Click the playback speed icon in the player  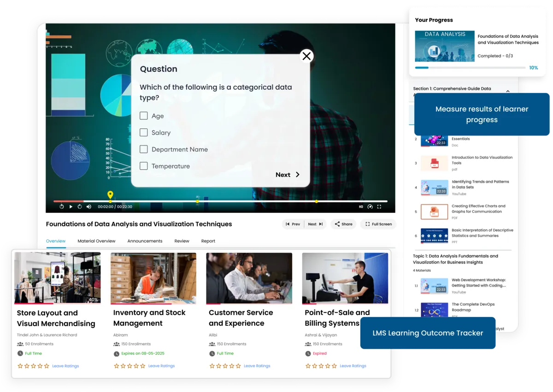(370, 206)
